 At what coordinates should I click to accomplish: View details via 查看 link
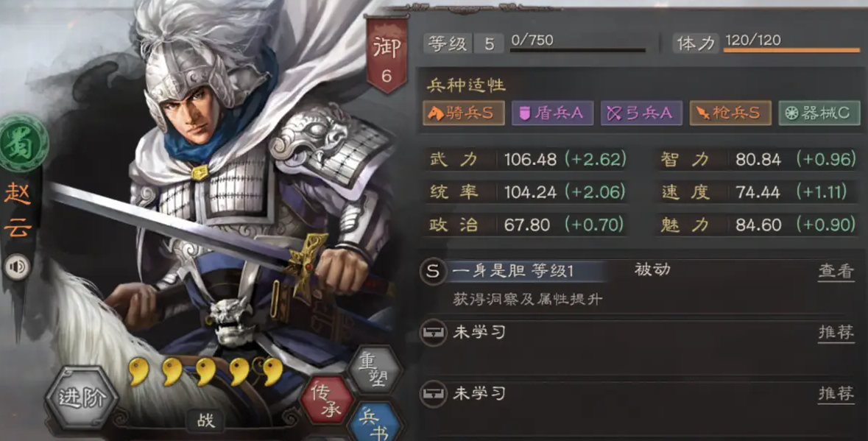coord(836,271)
